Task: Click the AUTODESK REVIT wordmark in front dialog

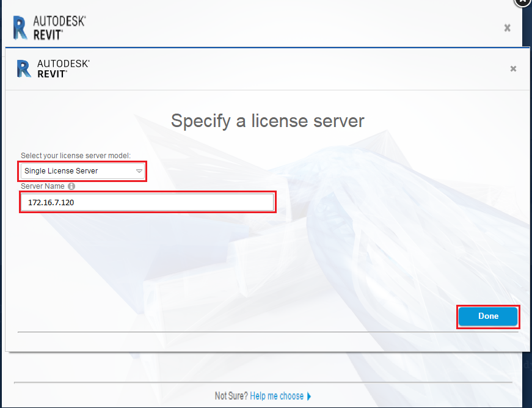Action: (x=63, y=68)
